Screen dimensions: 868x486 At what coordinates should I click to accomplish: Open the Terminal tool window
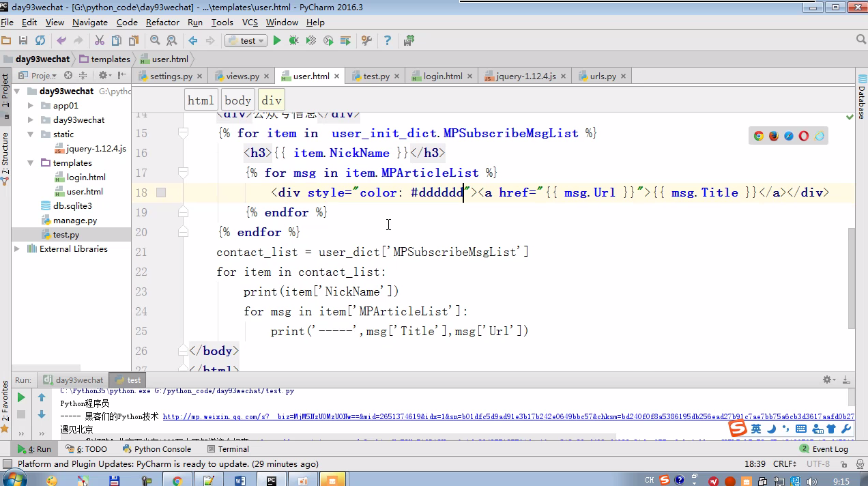[228, 449]
